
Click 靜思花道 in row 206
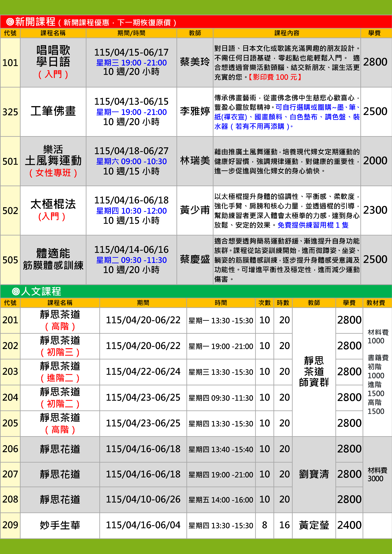[x=60, y=449]
